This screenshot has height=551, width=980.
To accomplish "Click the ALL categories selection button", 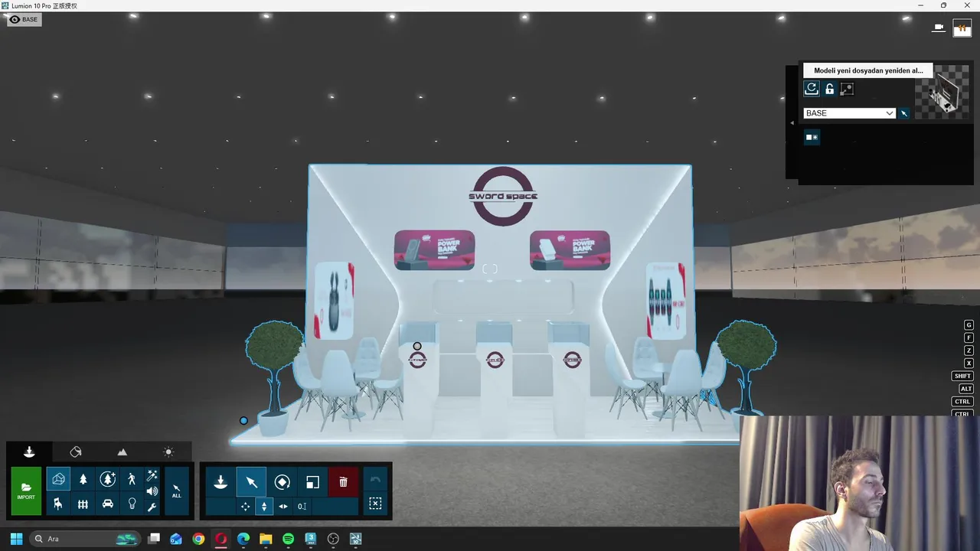I will click(177, 491).
